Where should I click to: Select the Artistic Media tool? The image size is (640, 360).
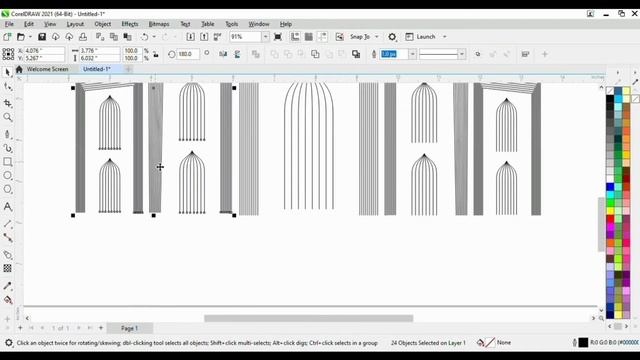click(x=7, y=148)
